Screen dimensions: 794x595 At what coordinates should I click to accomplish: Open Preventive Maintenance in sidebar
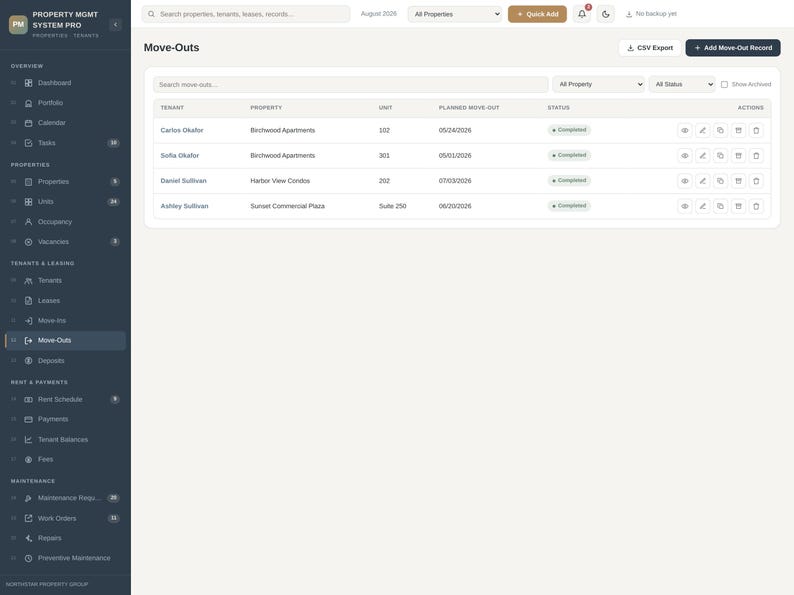pyautogui.click(x=65, y=558)
